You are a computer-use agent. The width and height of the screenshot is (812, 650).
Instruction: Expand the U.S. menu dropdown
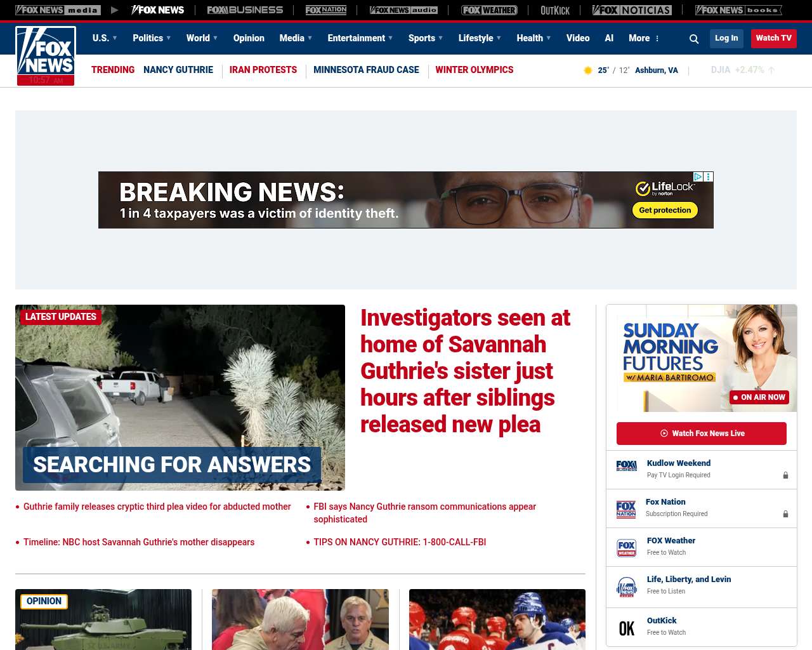[105, 38]
